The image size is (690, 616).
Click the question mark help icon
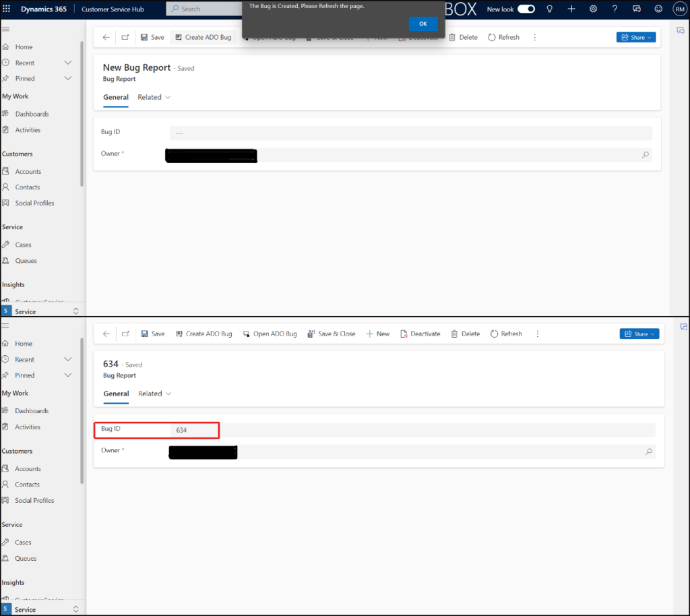point(615,9)
